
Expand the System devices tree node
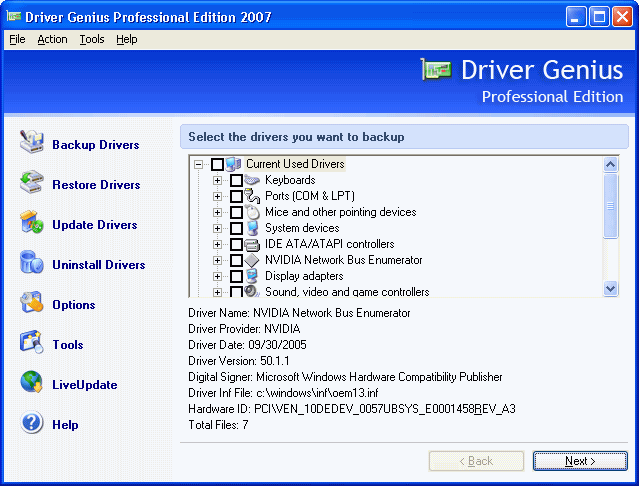click(217, 229)
